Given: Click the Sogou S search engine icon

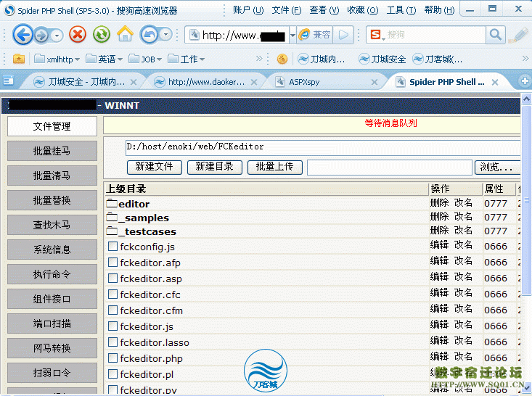Looking at the screenshot, I should [x=375, y=35].
